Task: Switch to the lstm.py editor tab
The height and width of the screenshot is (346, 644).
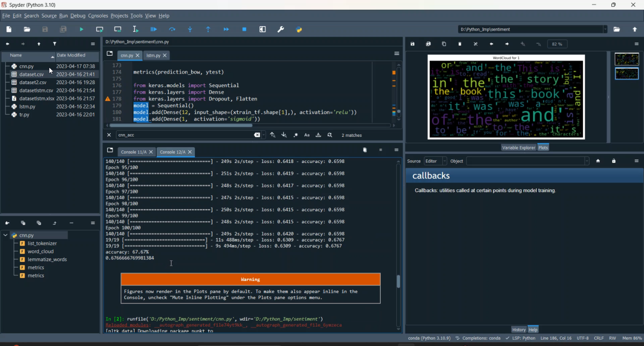Action: pos(154,55)
